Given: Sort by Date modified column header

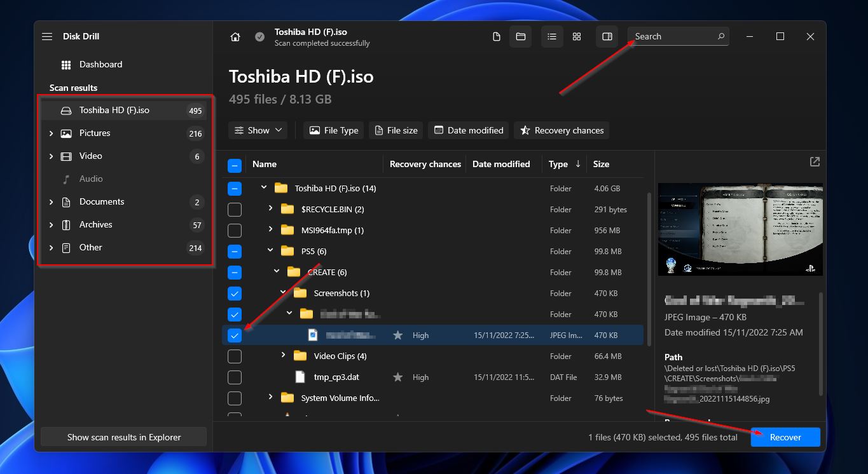Looking at the screenshot, I should click(x=501, y=164).
